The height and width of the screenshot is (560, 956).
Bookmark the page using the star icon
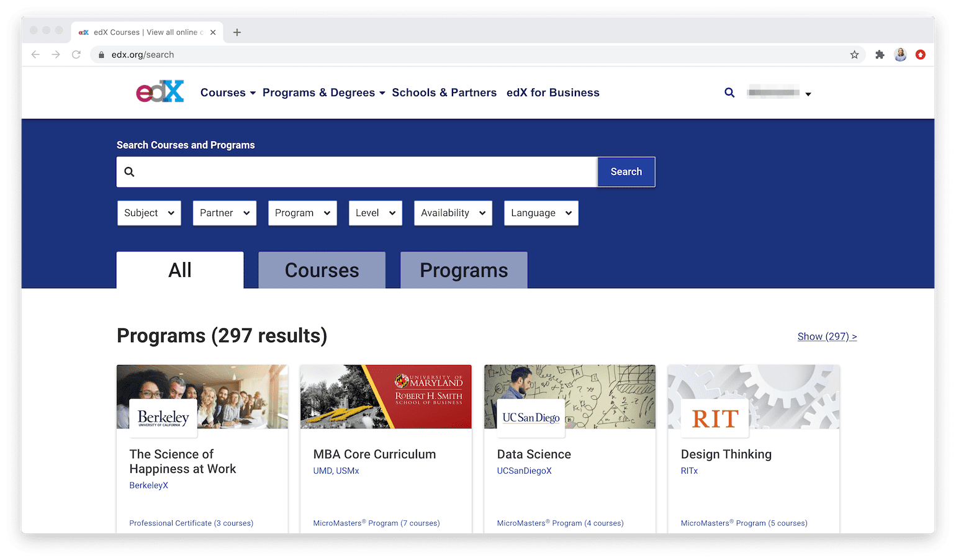[x=855, y=54]
